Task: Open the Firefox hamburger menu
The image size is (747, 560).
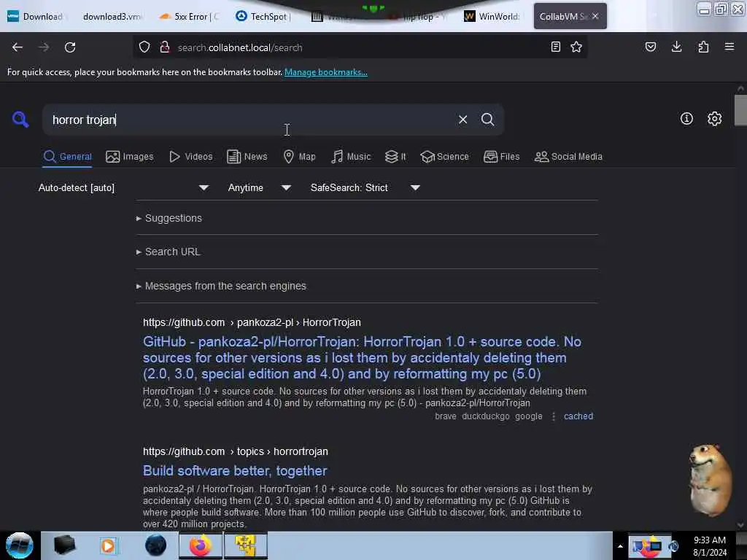Action: click(729, 47)
